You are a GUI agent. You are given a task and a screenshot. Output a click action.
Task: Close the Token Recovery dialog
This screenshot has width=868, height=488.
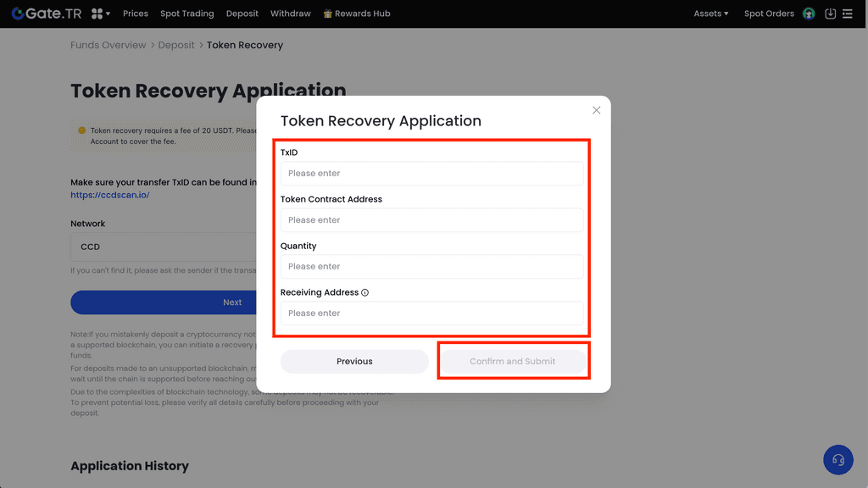596,110
